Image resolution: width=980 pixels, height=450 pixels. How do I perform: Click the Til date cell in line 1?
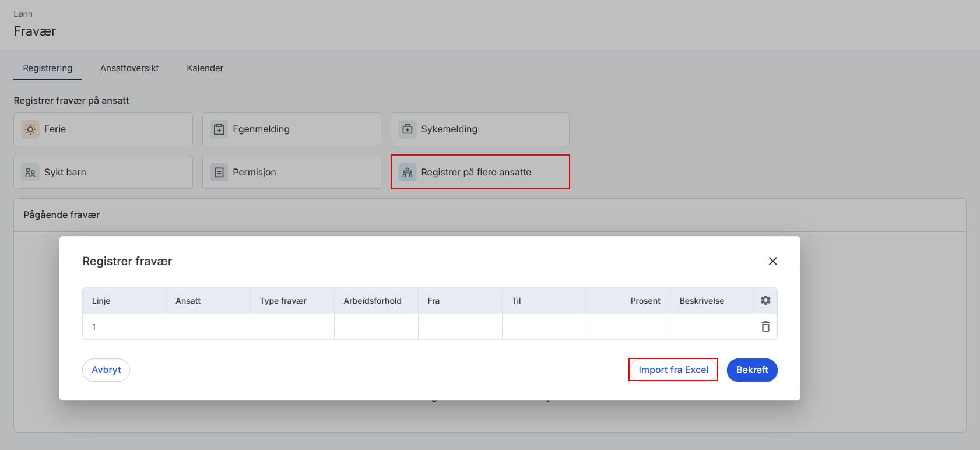pos(544,327)
